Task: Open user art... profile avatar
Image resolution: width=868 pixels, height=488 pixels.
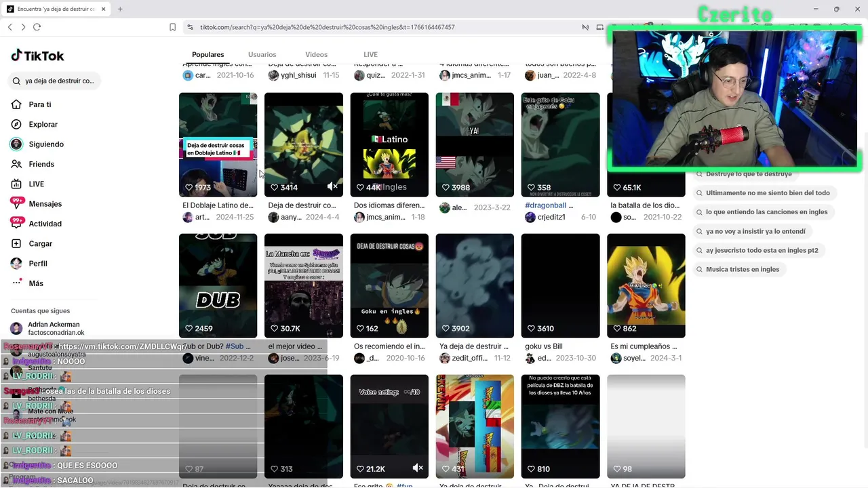Action: pyautogui.click(x=188, y=217)
